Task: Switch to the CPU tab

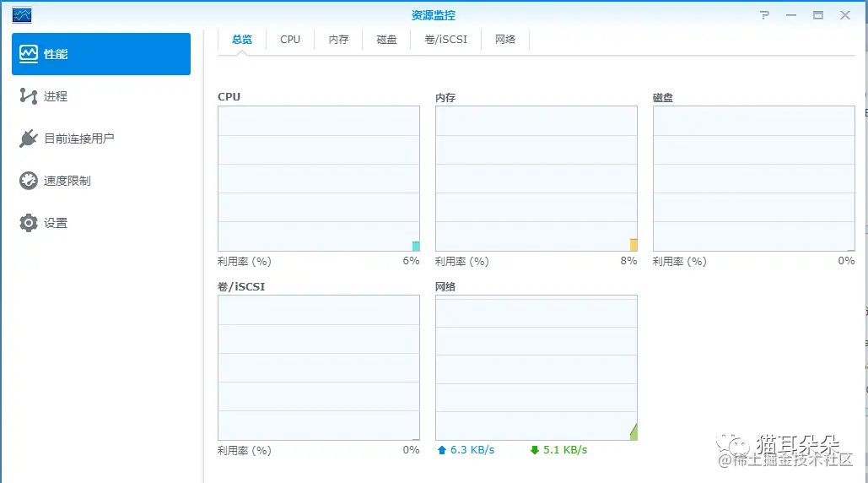Action: coord(290,40)
